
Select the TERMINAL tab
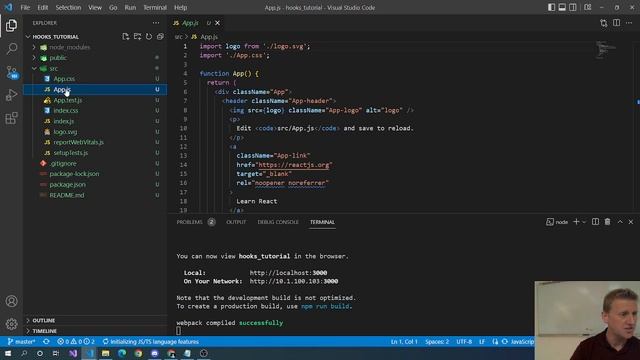(x=322, y=222)
